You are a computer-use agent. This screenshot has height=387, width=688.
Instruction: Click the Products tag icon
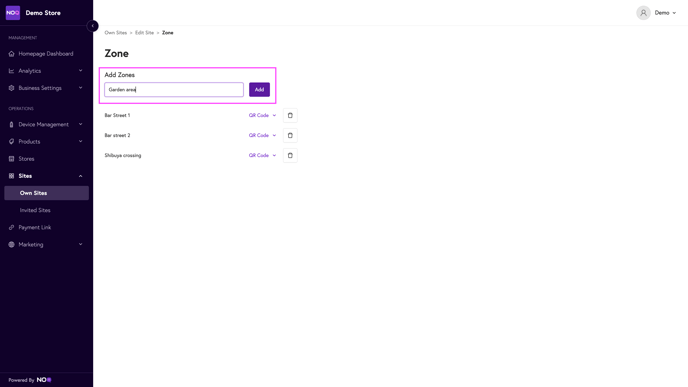(x=11, y=142)
